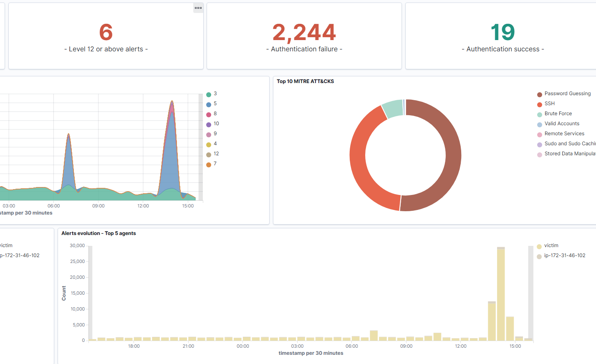
Task: Click the 2,244 Authentication failure metric
Action: click(x=304, y=33)
